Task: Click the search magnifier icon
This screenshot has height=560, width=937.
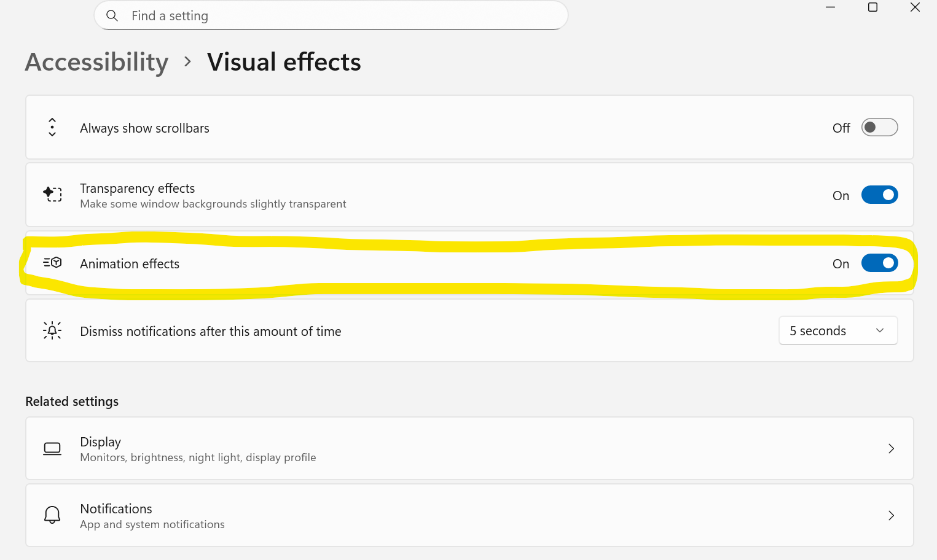Action: (112, 16)
